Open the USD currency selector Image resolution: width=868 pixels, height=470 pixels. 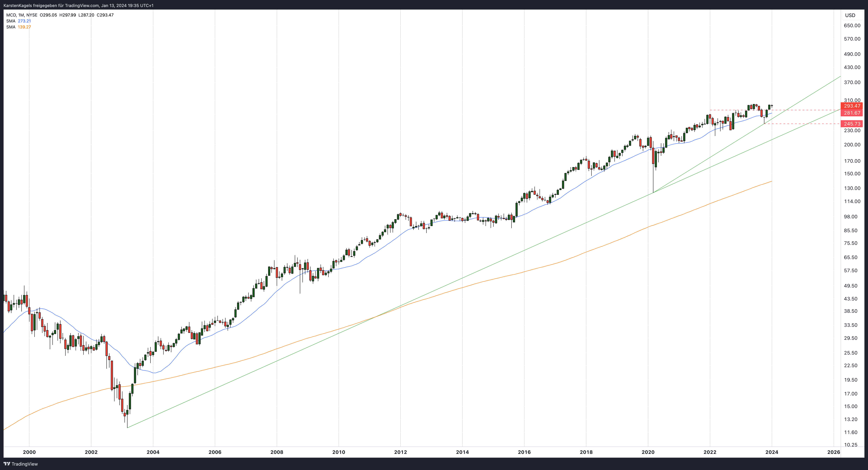850,15
